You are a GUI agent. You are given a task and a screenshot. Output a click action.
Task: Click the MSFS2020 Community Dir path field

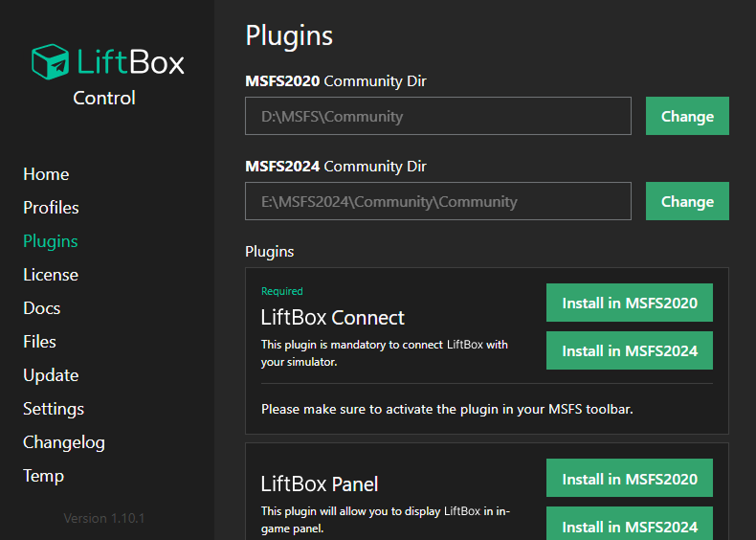pos(437,116)
